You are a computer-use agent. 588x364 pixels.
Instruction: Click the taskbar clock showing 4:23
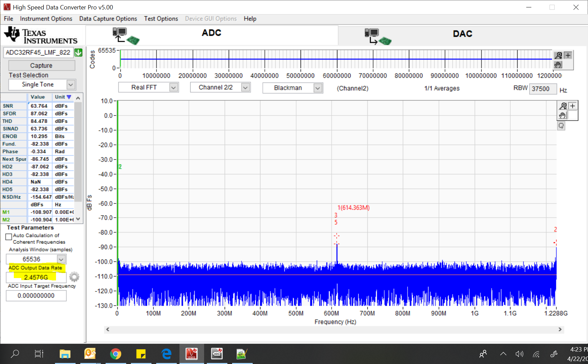[x=579, y=349]
